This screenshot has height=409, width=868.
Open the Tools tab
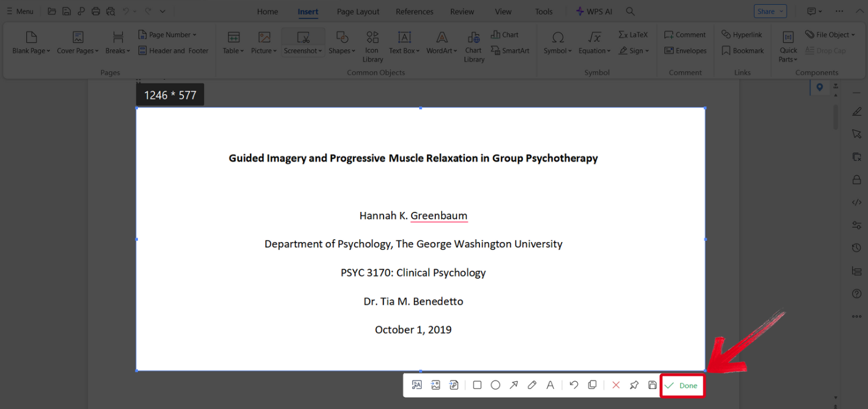[x=544, y=11]
